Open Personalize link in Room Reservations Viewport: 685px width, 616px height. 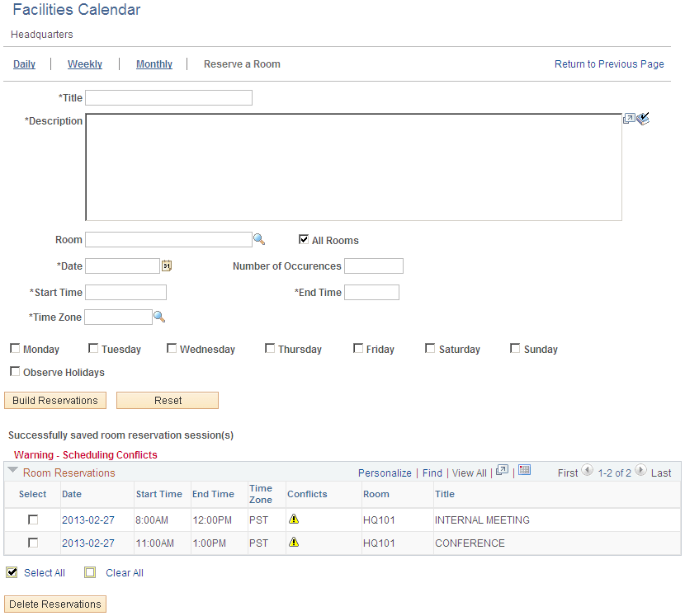(385, 473)
